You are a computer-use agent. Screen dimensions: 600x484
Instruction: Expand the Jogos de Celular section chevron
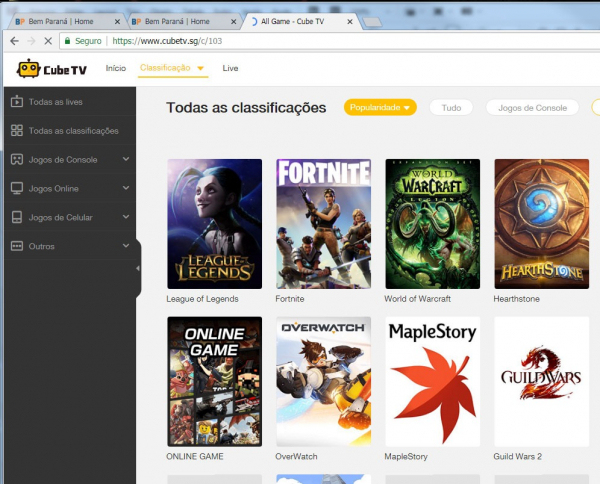tap(126, 217)
